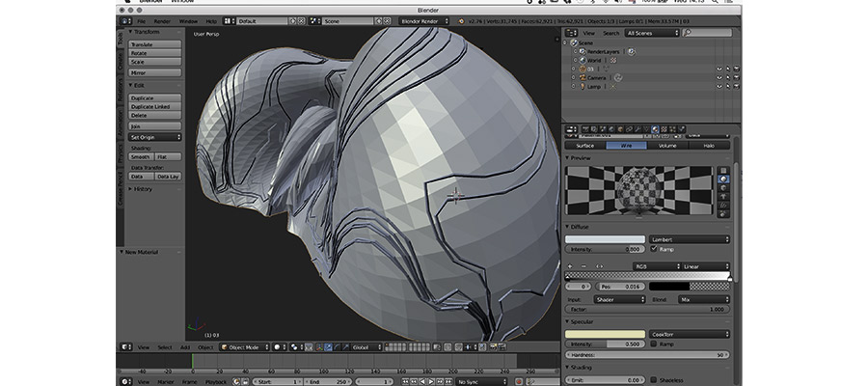
Task: Click the diffuse color swatch
Action: click(x=605, y=239)
